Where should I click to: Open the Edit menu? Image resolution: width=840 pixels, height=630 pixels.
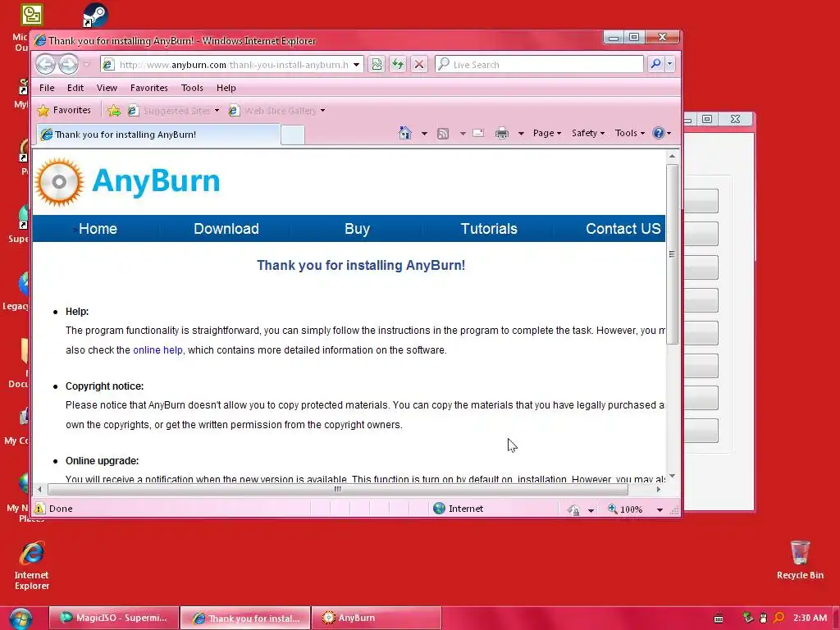coord(75,88)
